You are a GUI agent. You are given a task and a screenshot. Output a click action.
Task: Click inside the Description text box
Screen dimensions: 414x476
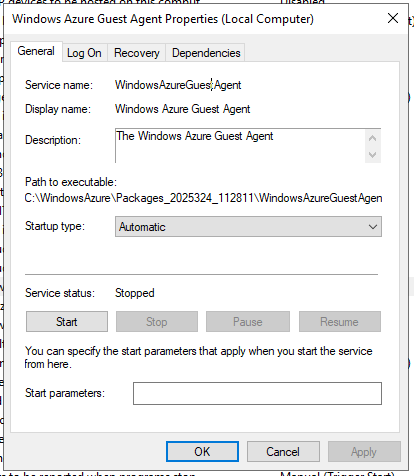point(240,146)
